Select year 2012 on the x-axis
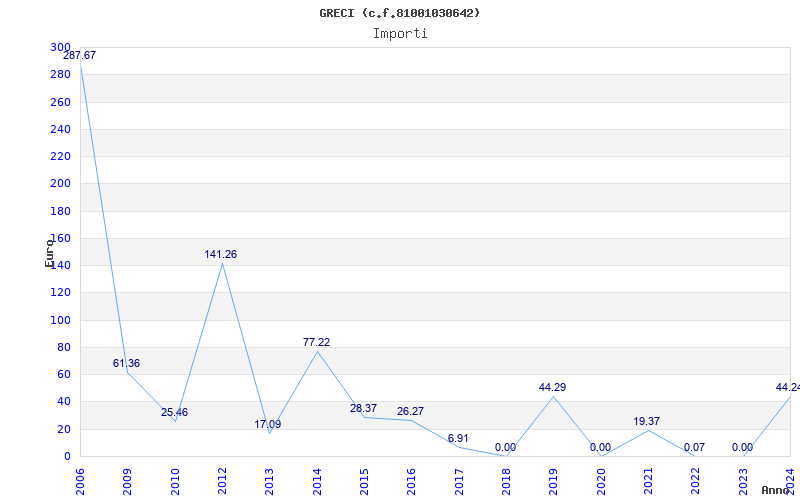Viewport: 800px width, 500px height. 223,479
